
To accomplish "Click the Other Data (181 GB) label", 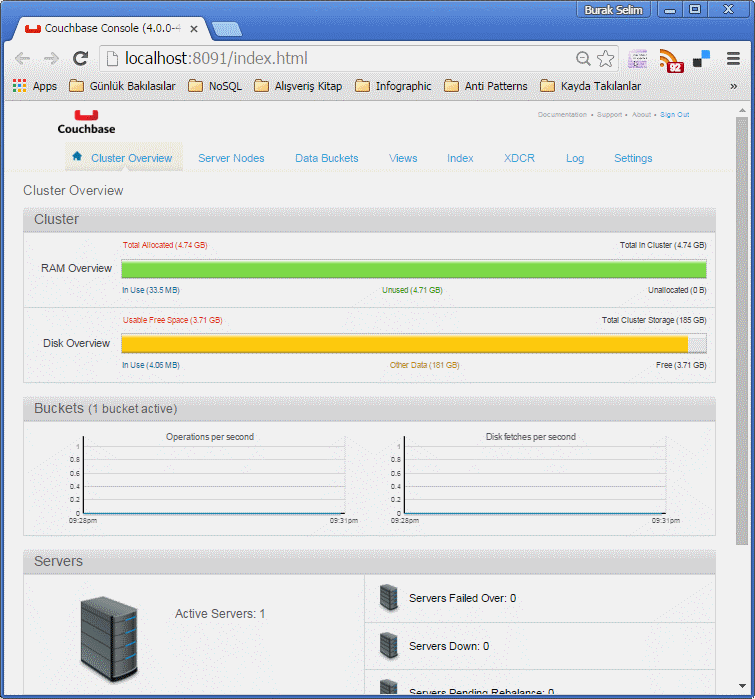I will pyautogui.click(x=424, y=365).
